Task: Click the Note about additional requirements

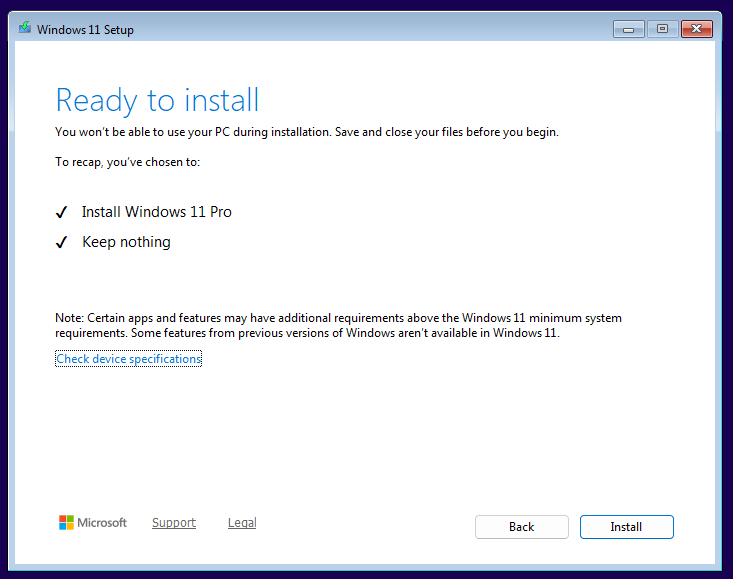Action: pos(338,325)
